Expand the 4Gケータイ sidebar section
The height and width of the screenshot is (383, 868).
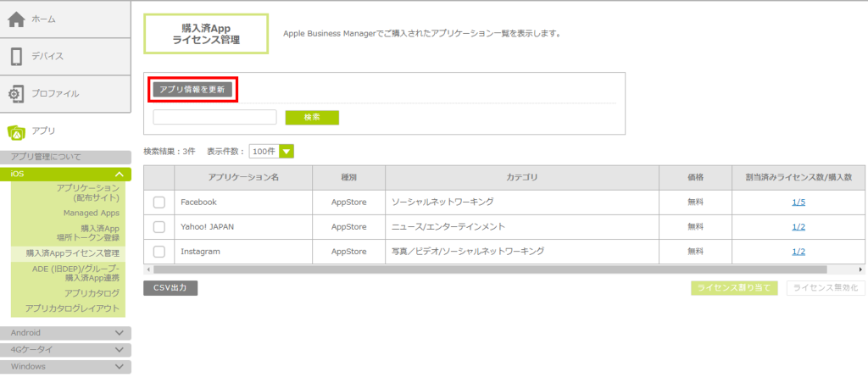point(119,350)
